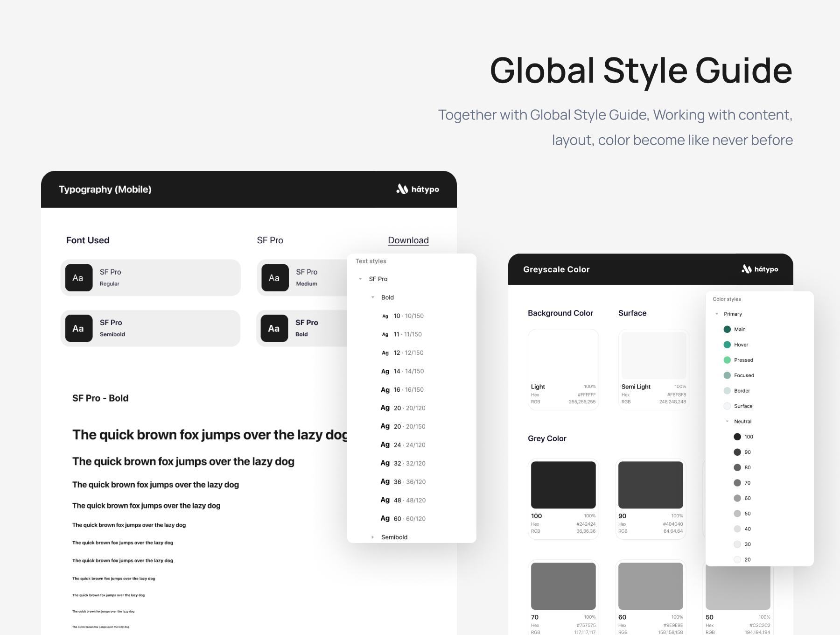Viewport: 840px width, 635px height.
Task: Open the Download link for SF Pro
Action: 408,240
